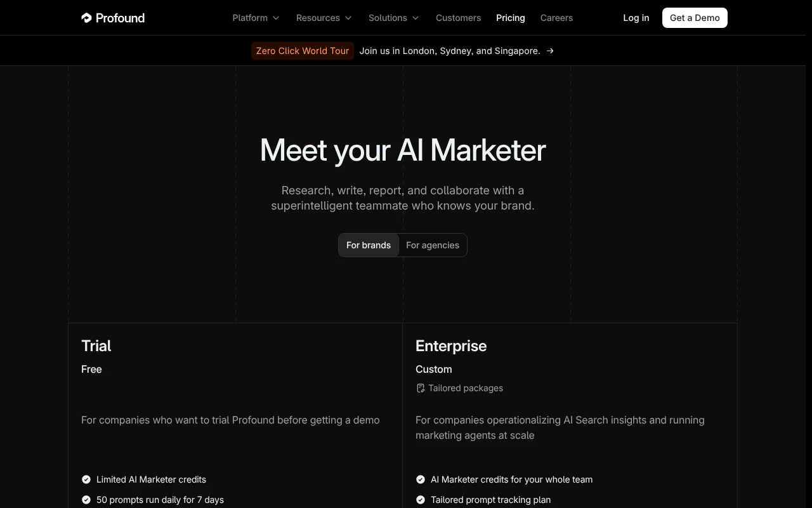This screenshot has height=508, width=812.
Task: Click the Log in link
Action: [636, 18]
